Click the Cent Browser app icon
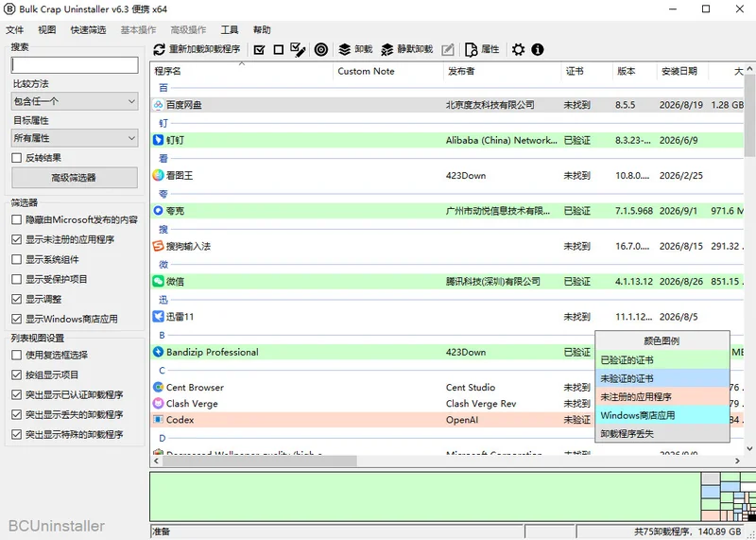The width and height of the screenshot is (756, 540). click(x=158, y=387)
